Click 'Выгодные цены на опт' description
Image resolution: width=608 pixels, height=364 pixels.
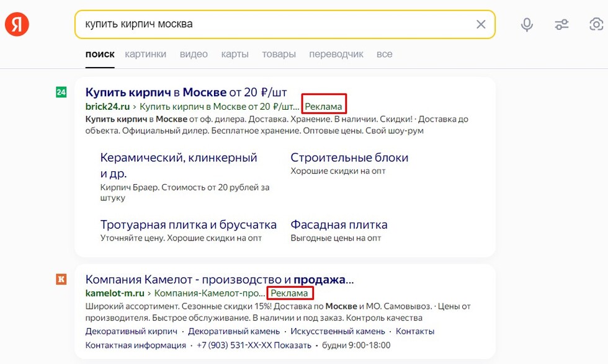336,238
